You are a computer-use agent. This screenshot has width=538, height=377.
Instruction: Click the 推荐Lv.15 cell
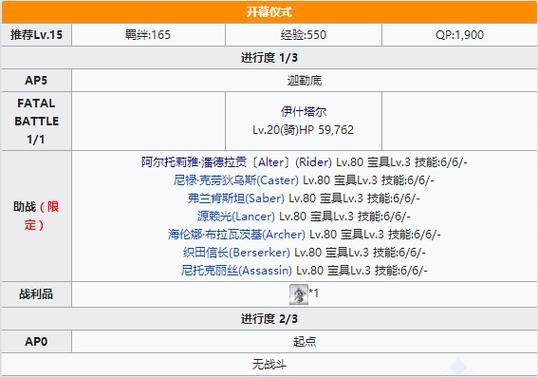36,35
